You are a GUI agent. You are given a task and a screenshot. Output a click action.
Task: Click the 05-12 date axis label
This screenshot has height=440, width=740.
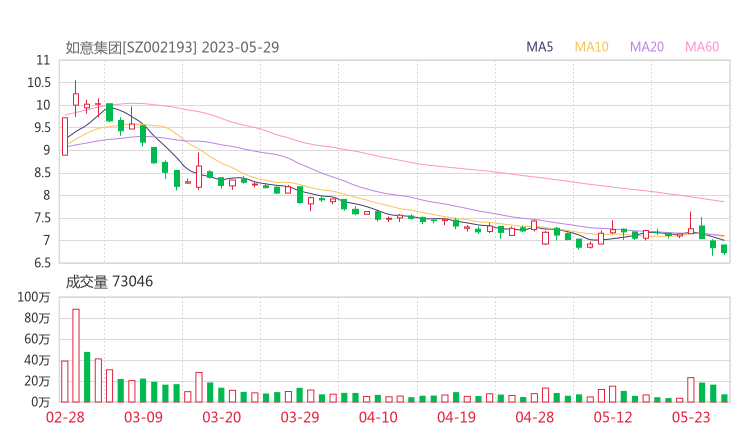(613, 417)
